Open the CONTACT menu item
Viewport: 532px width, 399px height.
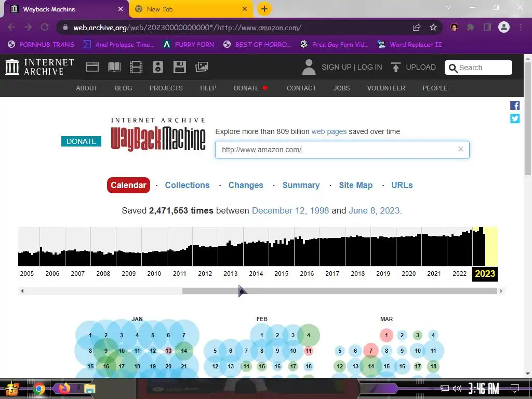301,88
